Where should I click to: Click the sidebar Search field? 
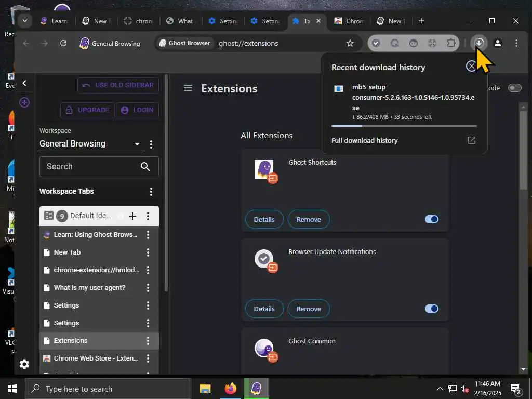[99, 167]
